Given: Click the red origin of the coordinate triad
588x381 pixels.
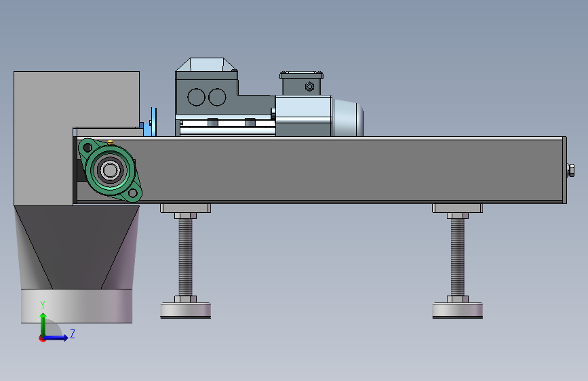Looking at the screenshot, I should 42,338.
